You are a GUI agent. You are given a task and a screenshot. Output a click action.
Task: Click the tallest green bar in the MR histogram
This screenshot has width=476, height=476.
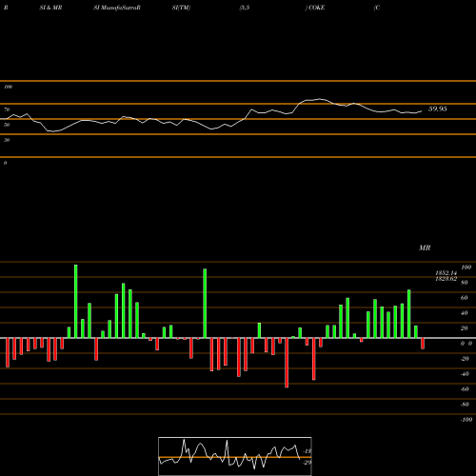(75, 301)
